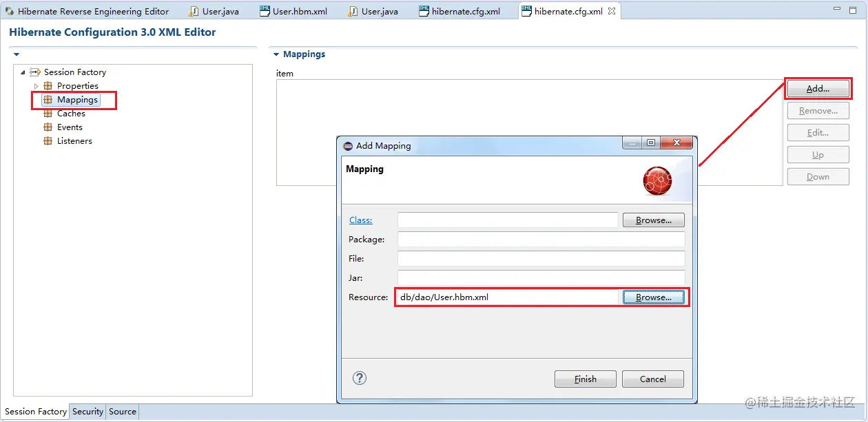Focus the File input field
Screen dimensions: 868x422
pos(541,259)
